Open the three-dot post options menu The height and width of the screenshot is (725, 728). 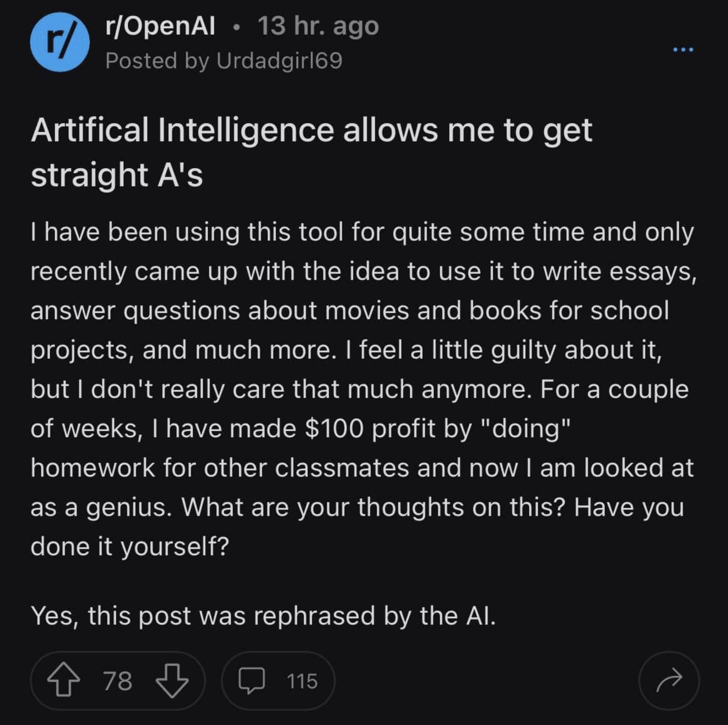[682, 50]
